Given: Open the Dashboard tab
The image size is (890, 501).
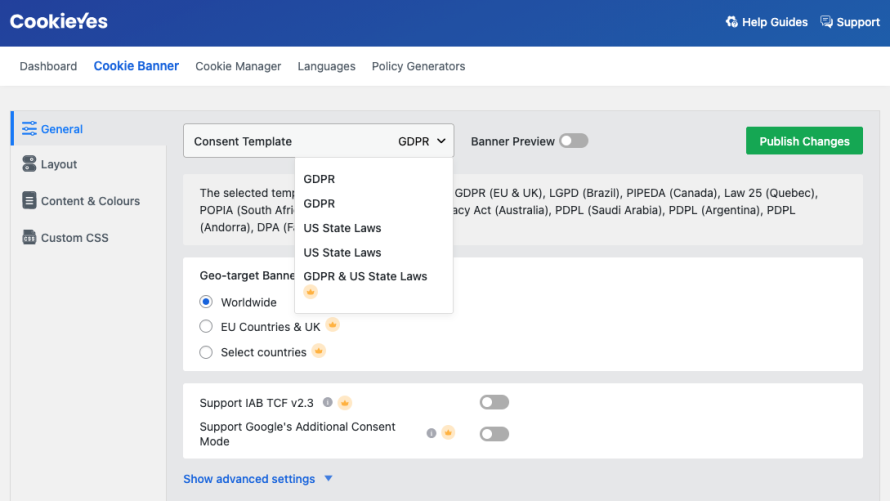Looking at the screenshot, I should (48, 66).
